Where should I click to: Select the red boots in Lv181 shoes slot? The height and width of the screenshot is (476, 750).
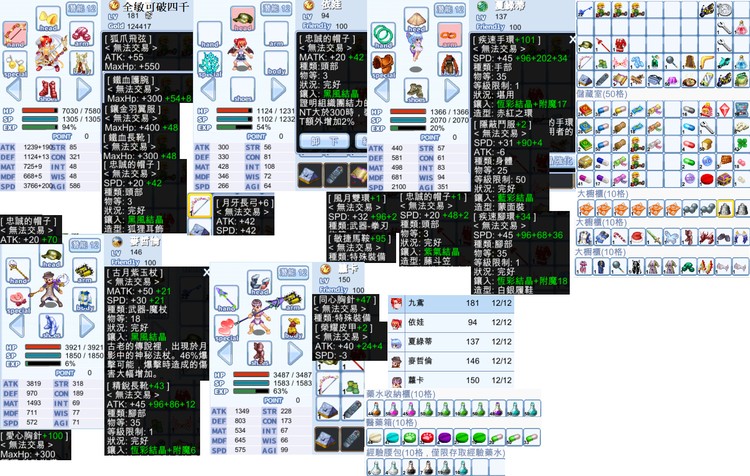click(48, 89)
